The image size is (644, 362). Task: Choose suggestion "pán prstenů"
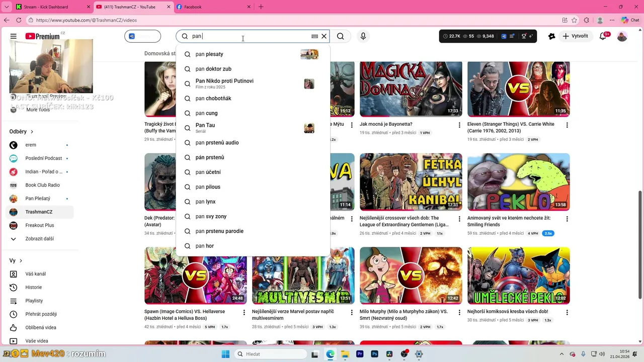click(x=253, y=157)
